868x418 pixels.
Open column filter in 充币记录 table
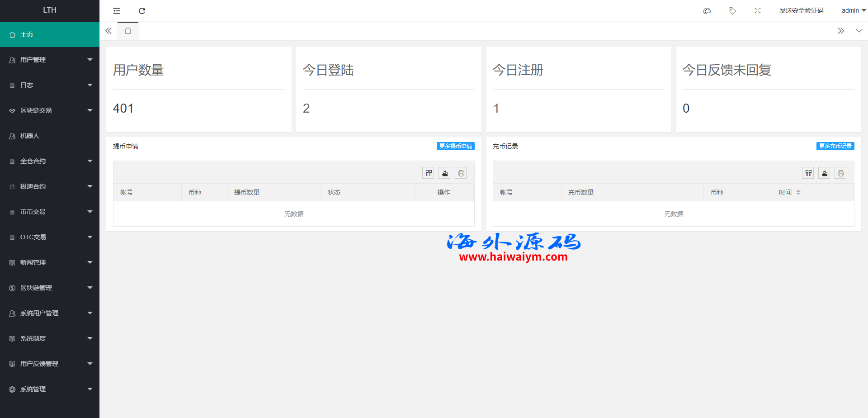coord(808,173)
